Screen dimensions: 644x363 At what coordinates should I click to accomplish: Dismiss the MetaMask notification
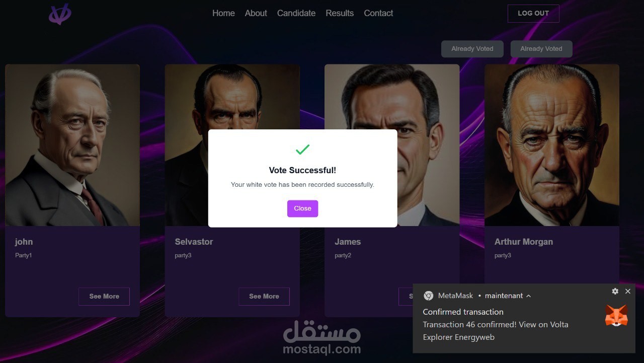click(627, 291)
